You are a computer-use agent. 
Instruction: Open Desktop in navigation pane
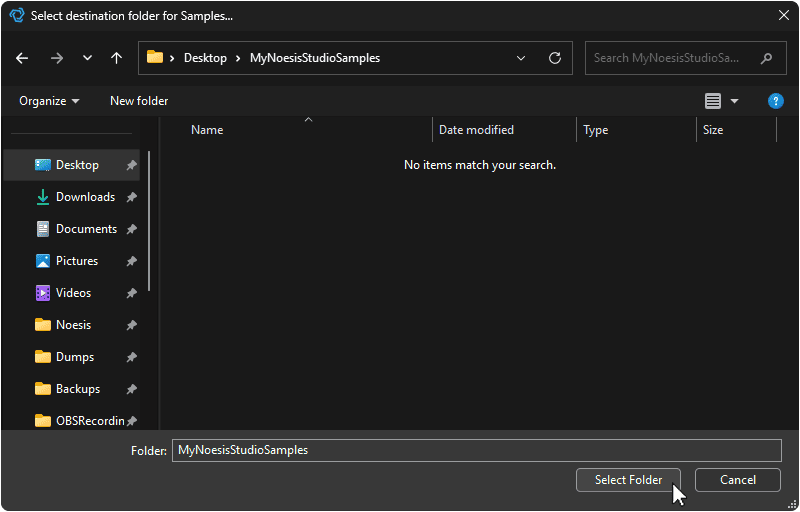pos(71,165)
